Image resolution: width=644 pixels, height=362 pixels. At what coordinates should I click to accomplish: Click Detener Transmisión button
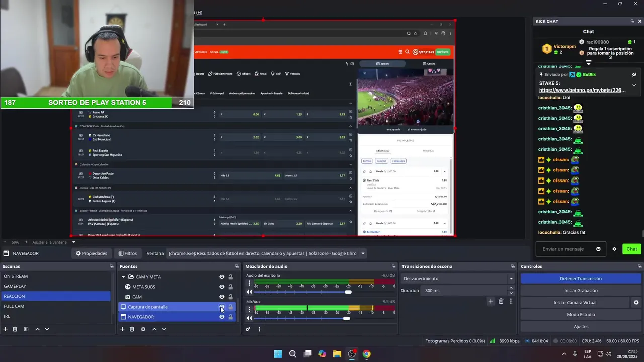[581, 279]
